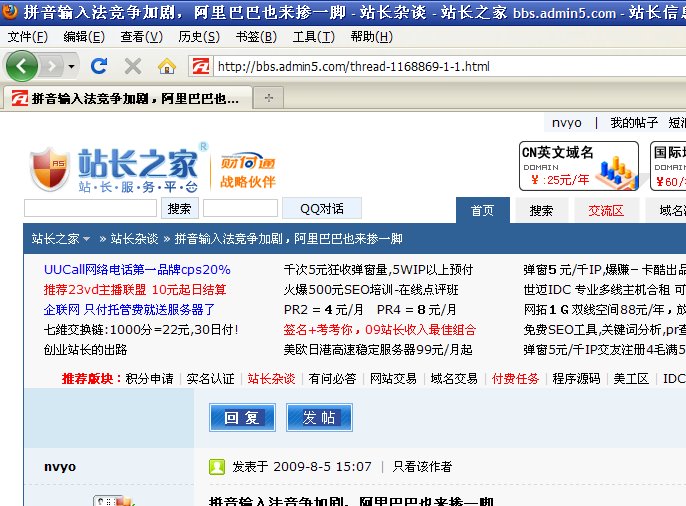Click the nvyo username link at top
Viewport: 686px width, 506px height.
567,122
